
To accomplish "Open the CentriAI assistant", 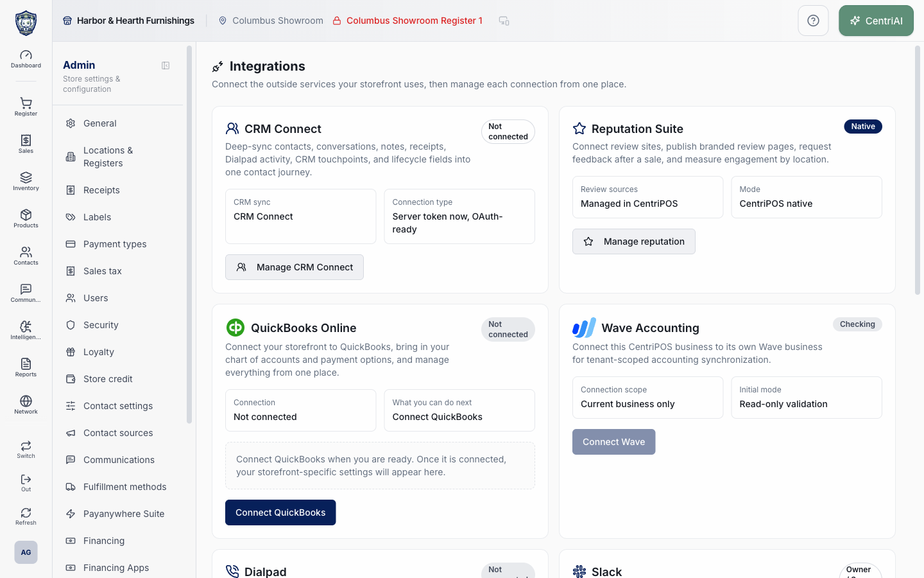I will (876, 21).
